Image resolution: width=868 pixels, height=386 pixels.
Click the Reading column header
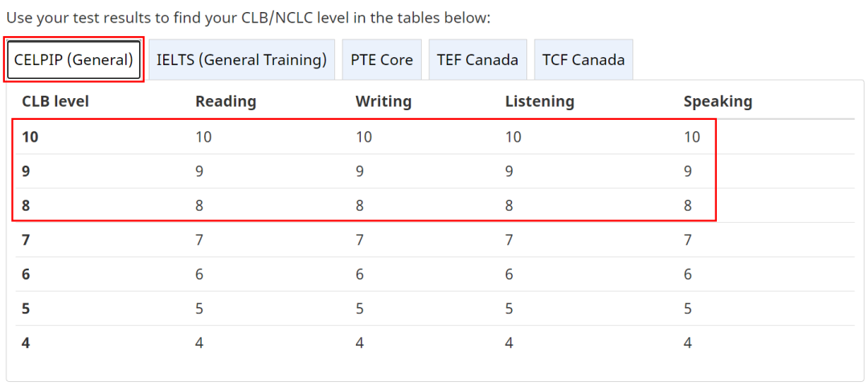(226, 101)
